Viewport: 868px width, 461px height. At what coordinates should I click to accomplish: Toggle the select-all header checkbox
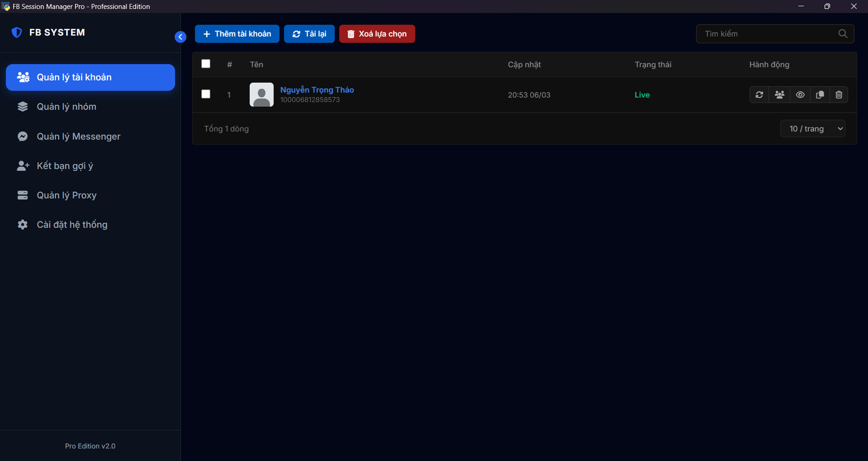(206, 64)
